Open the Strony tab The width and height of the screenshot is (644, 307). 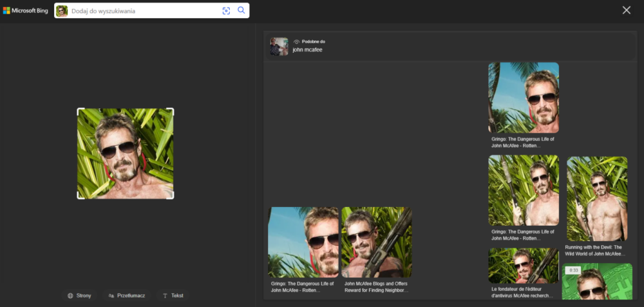[x=80, y=295]
